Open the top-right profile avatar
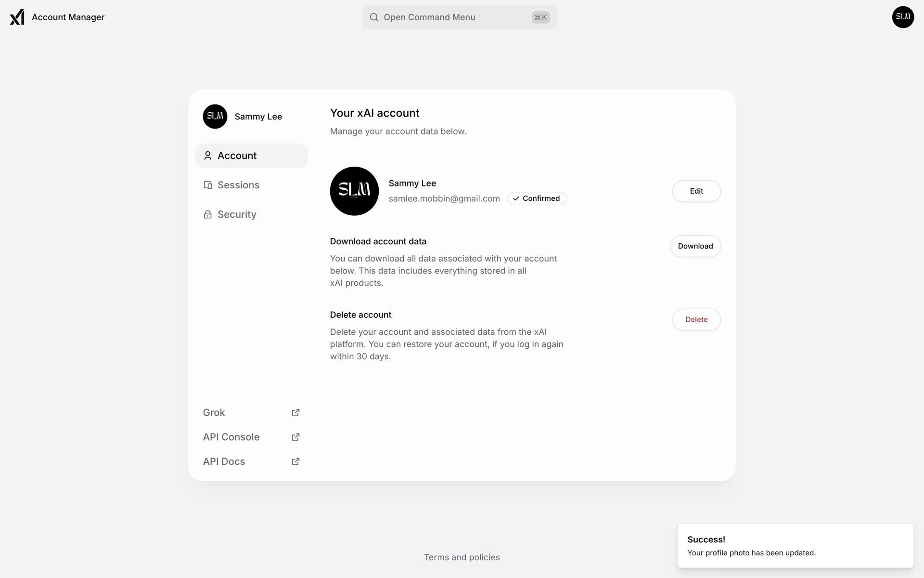 (x=903, y=17)
